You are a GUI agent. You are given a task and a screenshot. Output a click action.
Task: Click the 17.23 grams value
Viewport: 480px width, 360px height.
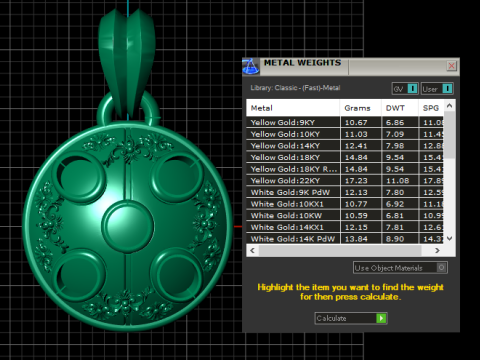point(356,181)
